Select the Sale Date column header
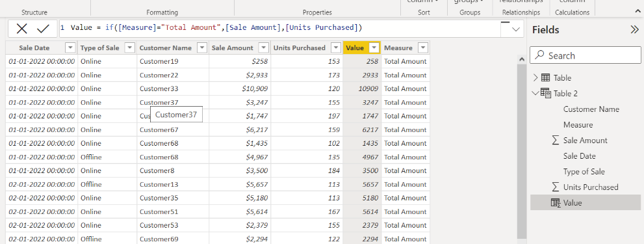Screen dimensions: 644x244 34,48
